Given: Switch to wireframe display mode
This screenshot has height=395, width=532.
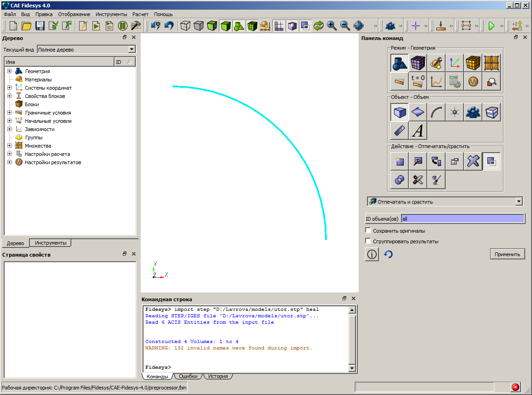Looking at the screenshot, I should pyautogui.click(x=185, y=26).
